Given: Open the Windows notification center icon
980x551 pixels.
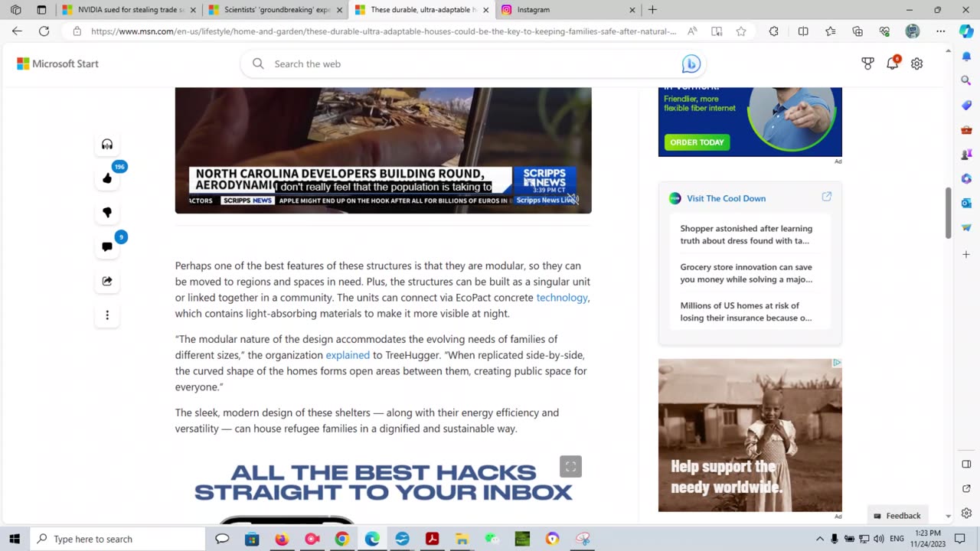Looking at the screenshot, I should pos(960,539).
